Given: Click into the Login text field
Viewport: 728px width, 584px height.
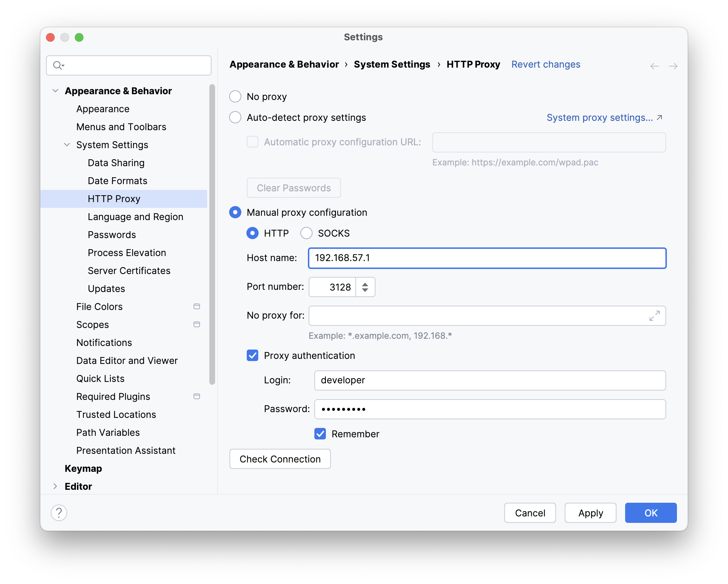Looking at the screenshot, I should 490,380.
